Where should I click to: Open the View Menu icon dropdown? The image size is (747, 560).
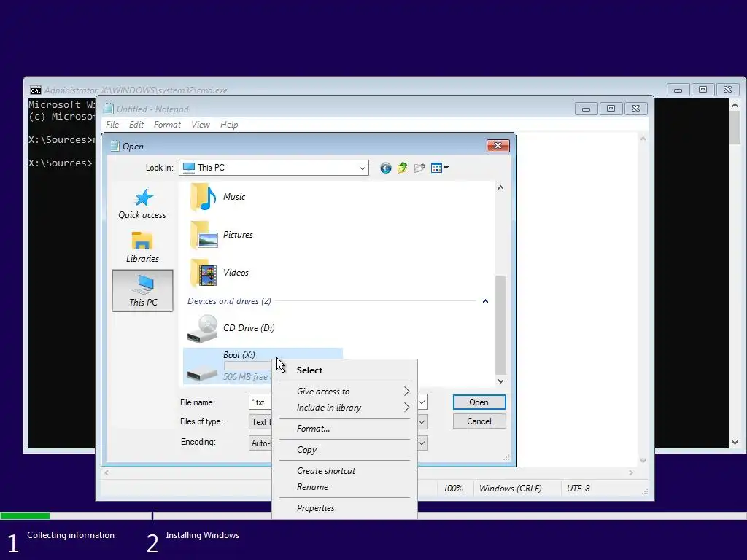click(439, 168)
